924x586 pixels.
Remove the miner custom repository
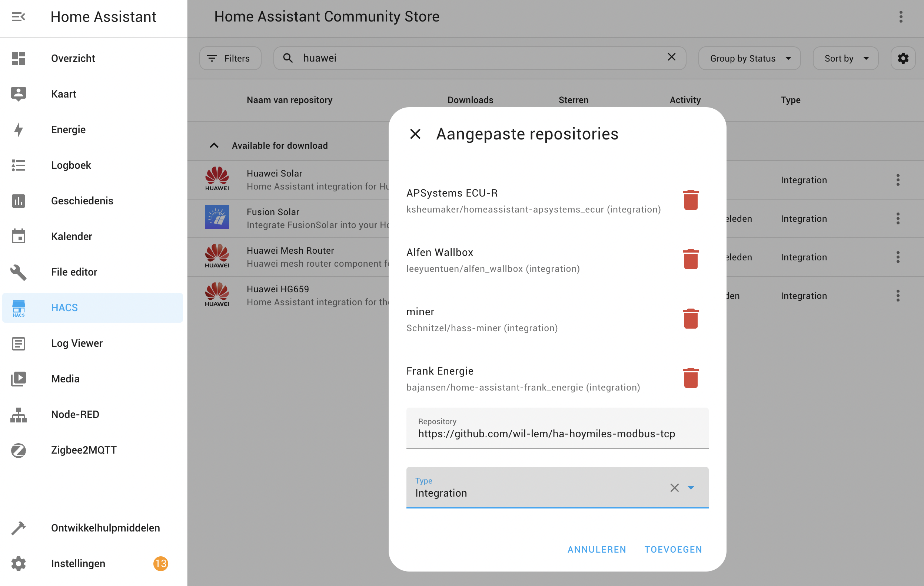coord(690,319)
